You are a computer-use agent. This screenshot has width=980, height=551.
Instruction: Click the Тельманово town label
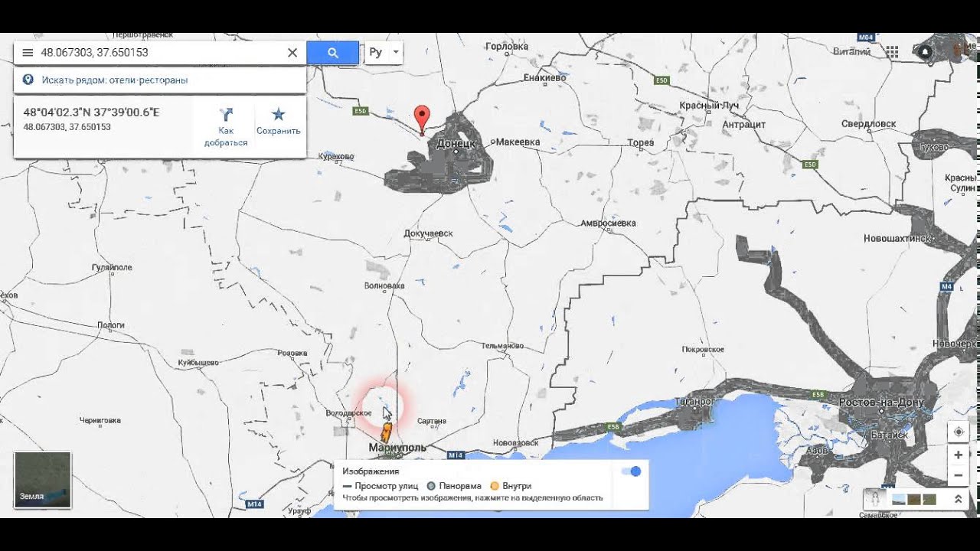503,346
